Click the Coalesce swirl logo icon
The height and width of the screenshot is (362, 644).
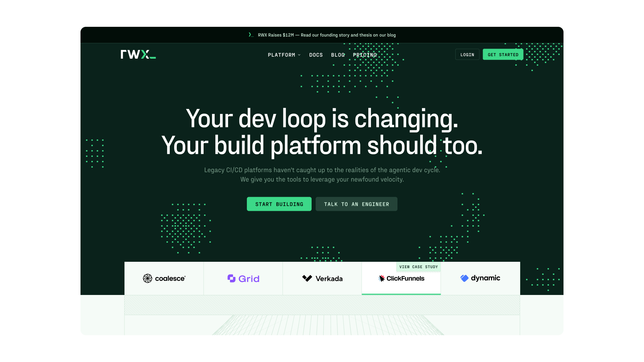(148, 278)
